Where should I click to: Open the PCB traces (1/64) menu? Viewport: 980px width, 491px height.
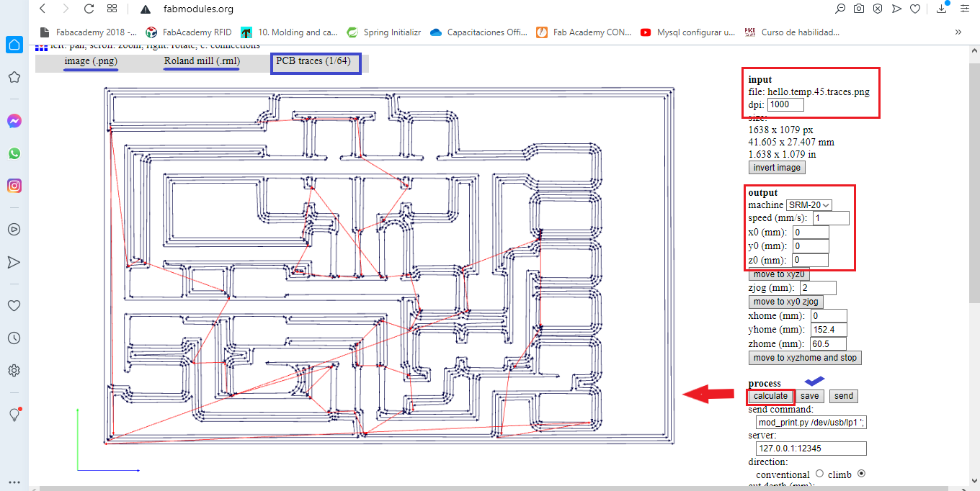(313, 61)
